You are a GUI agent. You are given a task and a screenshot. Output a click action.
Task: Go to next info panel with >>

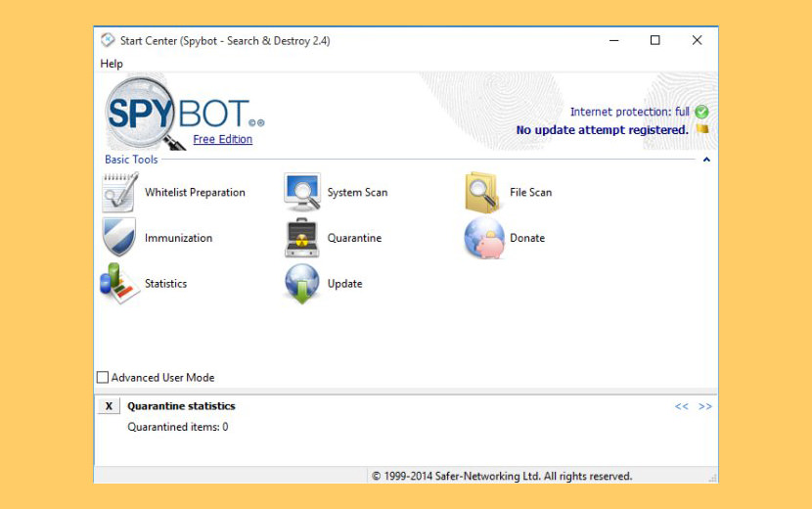(704, 406)
